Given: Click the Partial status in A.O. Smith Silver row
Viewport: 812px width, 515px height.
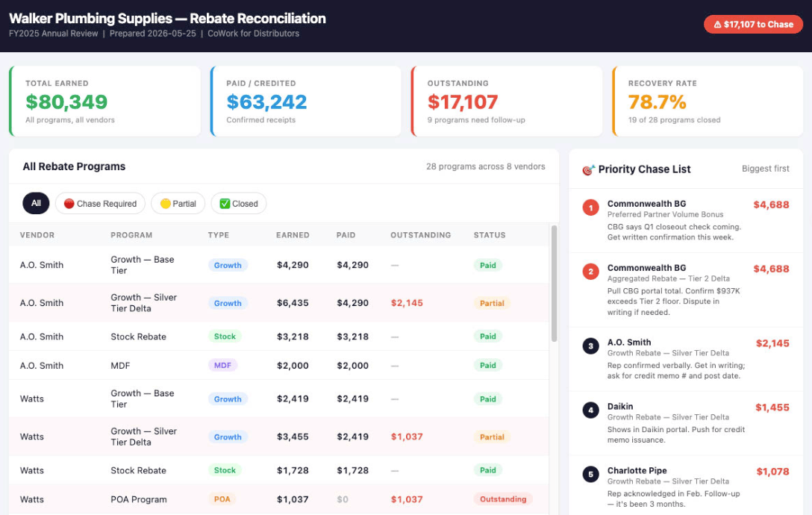Looking at the screenshot, I should click(492, 303).
